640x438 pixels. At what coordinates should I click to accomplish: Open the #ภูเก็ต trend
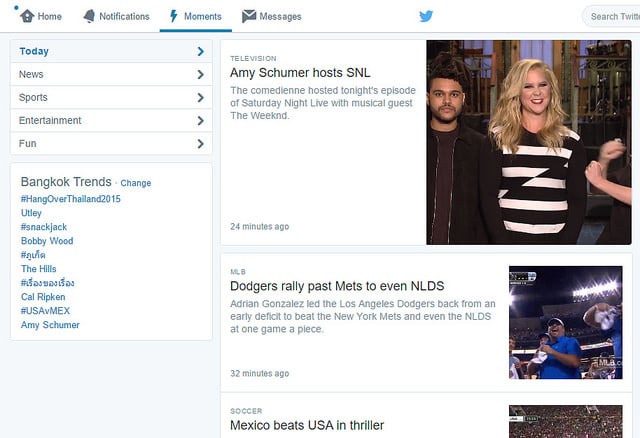33,255
